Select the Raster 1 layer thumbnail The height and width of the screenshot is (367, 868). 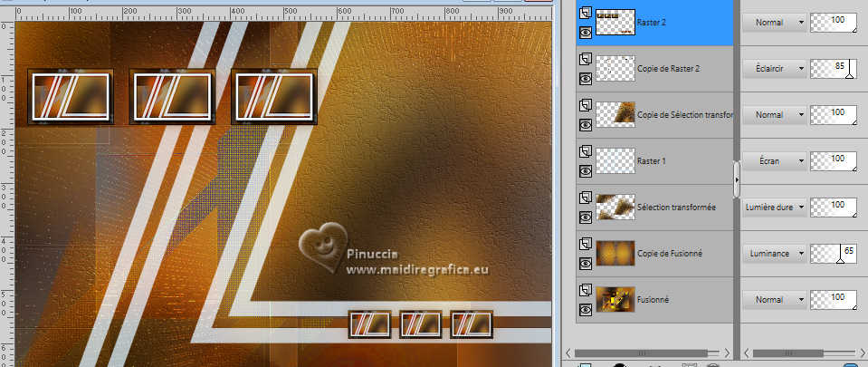pos(615,161)
